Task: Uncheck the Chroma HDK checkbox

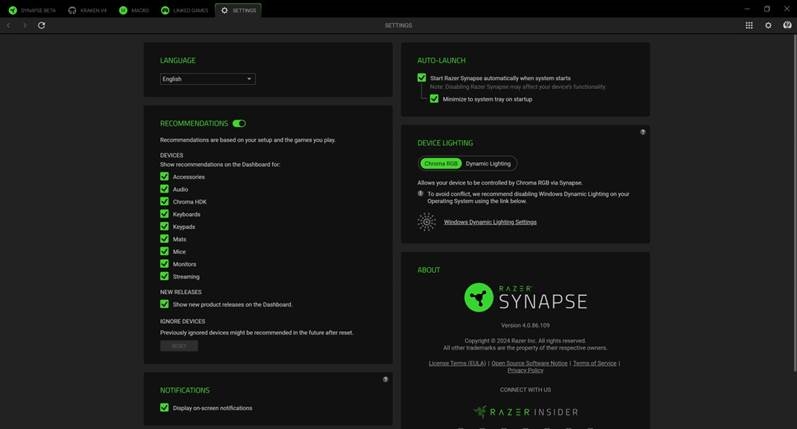Action: (x=164, y=201)
